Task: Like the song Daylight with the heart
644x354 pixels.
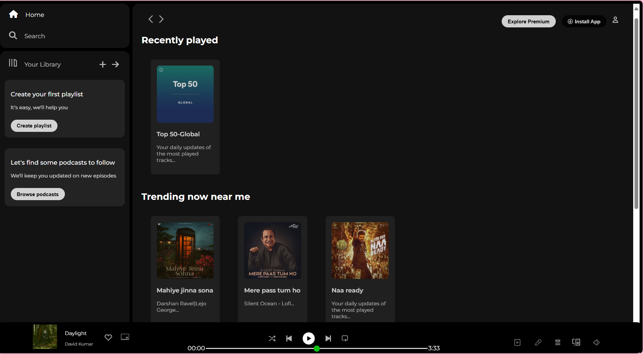Action: pyautogui.click(x=108, y=337)
